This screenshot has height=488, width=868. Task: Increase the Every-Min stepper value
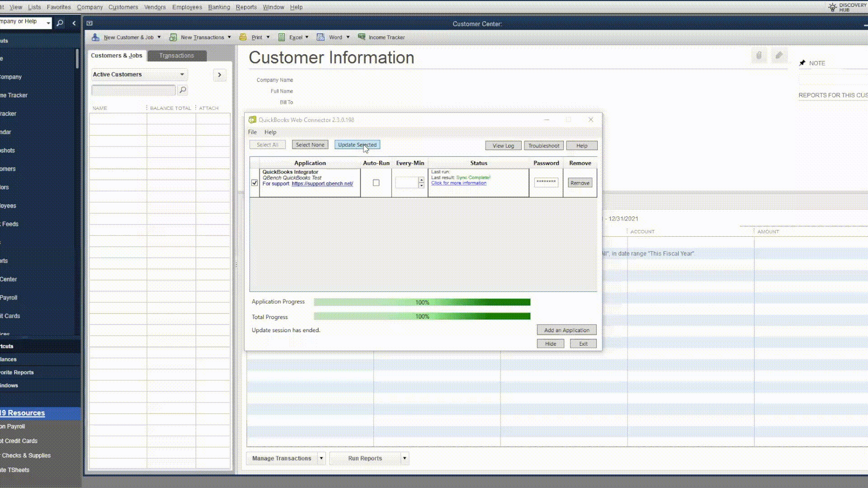click(x=421, y=180)
